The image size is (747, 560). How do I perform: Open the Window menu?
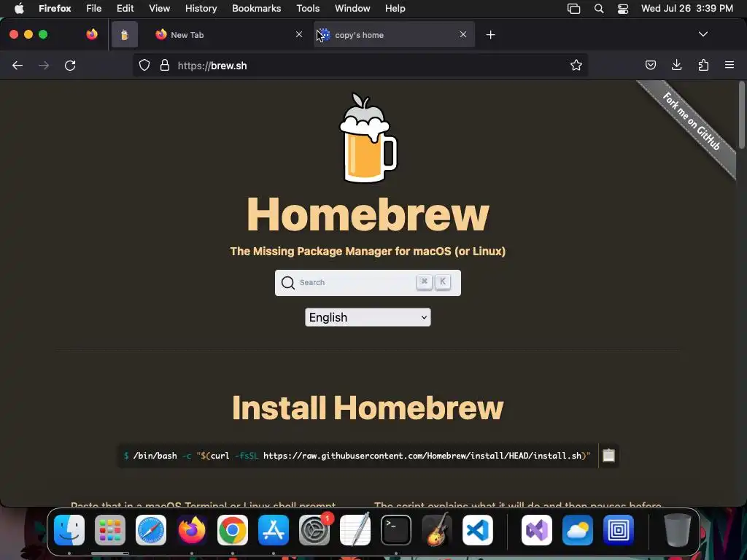coord(352,9)
